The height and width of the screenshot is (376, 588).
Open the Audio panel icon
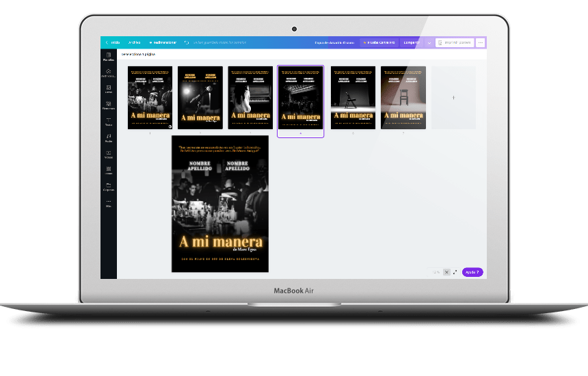coord(109,138)
